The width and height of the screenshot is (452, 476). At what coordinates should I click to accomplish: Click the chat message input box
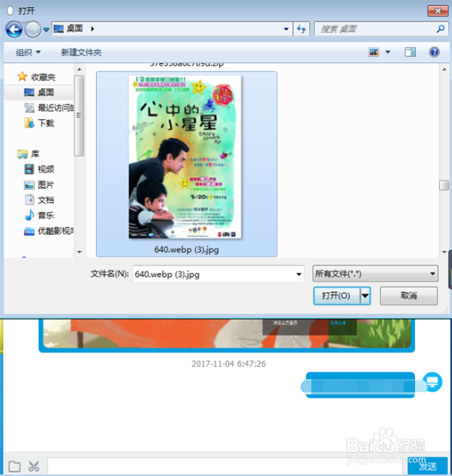click(227, 466)
